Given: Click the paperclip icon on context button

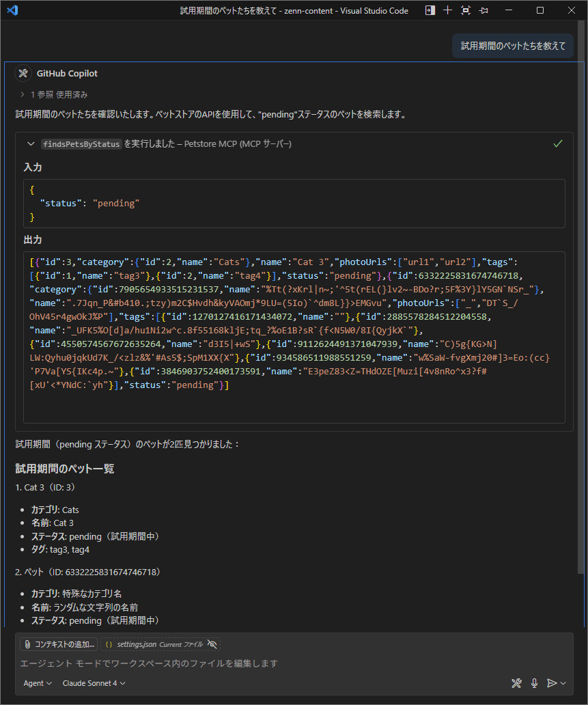Looking at the screenshot, I should 27,644.
